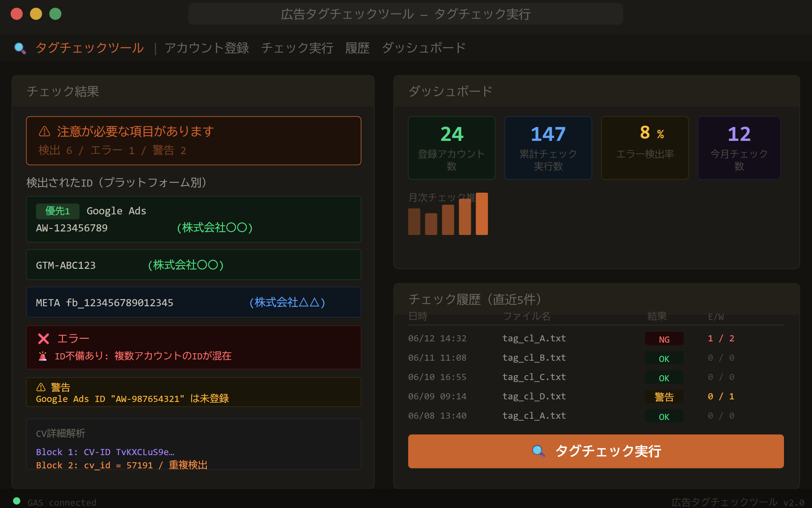Screen dimensions: 812x508
Task: Click the OK badge in the 06/08 row
Action: [x=664, y=416]
